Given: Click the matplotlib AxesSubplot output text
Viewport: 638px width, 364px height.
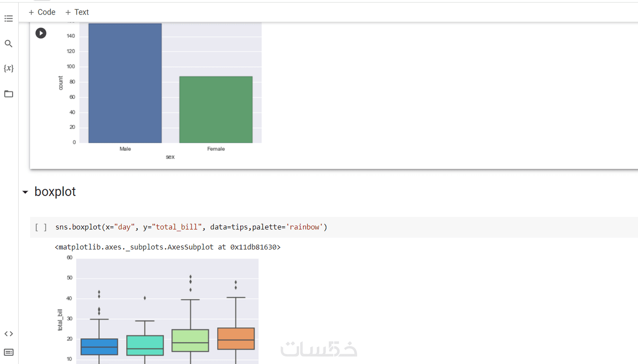Looking at the screenshot, I should pos(167,247).
